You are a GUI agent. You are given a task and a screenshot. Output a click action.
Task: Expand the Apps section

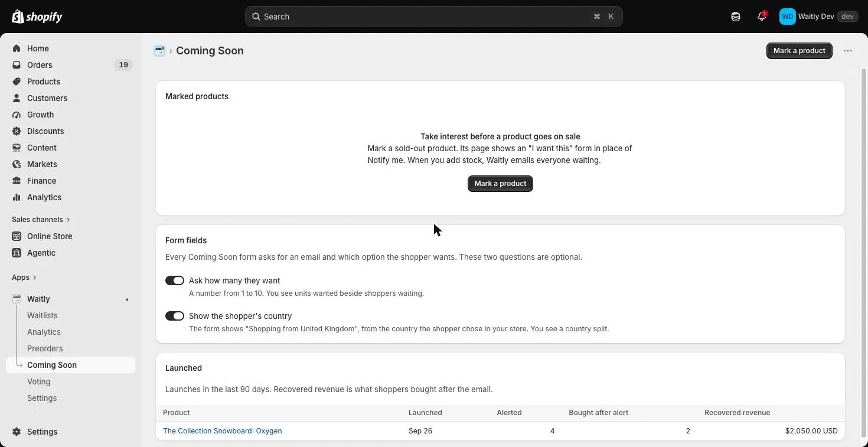[24, 278]
